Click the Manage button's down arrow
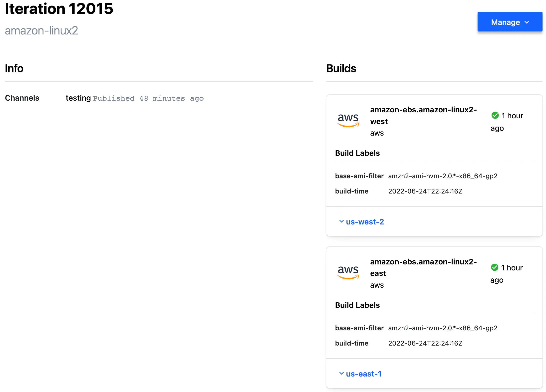Screen dimensions: 546x392 [527, 22]
